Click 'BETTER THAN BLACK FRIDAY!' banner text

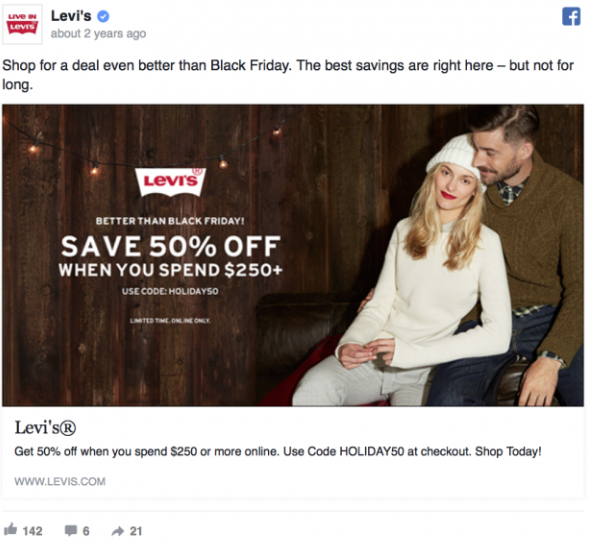[x=170, y=221]
